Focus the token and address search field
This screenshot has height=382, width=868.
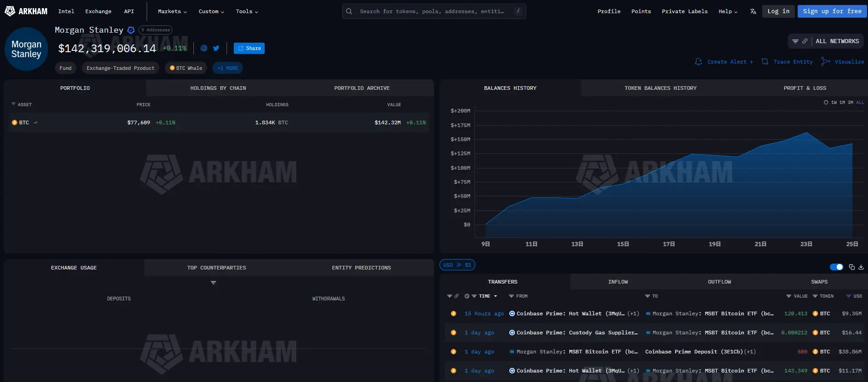pyautogui.click(x=434, y=11)
